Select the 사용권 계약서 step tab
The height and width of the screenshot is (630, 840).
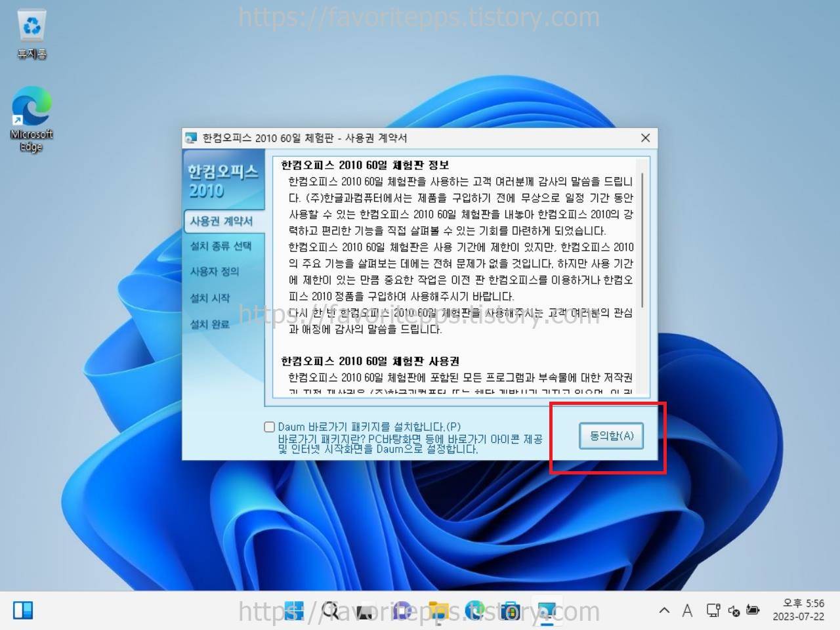pos(224,221)
